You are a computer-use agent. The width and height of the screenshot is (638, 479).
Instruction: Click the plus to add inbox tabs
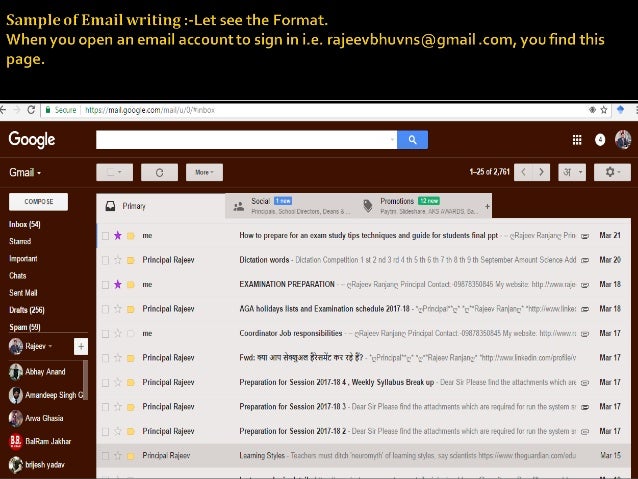click(487, 206)
